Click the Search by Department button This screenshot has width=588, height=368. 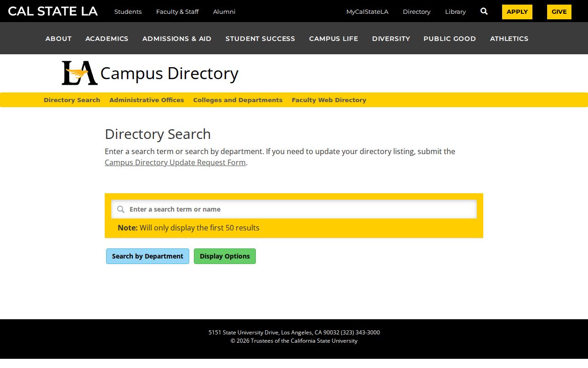147,256
